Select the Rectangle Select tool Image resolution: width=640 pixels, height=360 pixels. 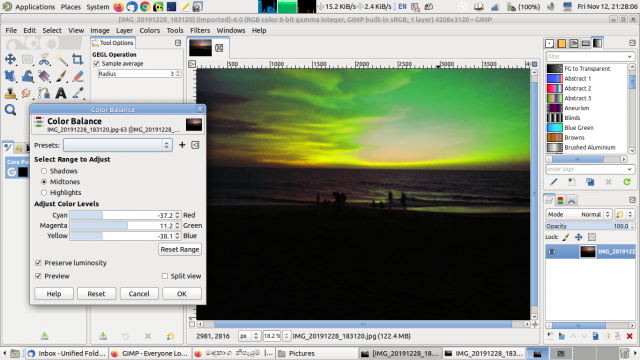[27, 60]
